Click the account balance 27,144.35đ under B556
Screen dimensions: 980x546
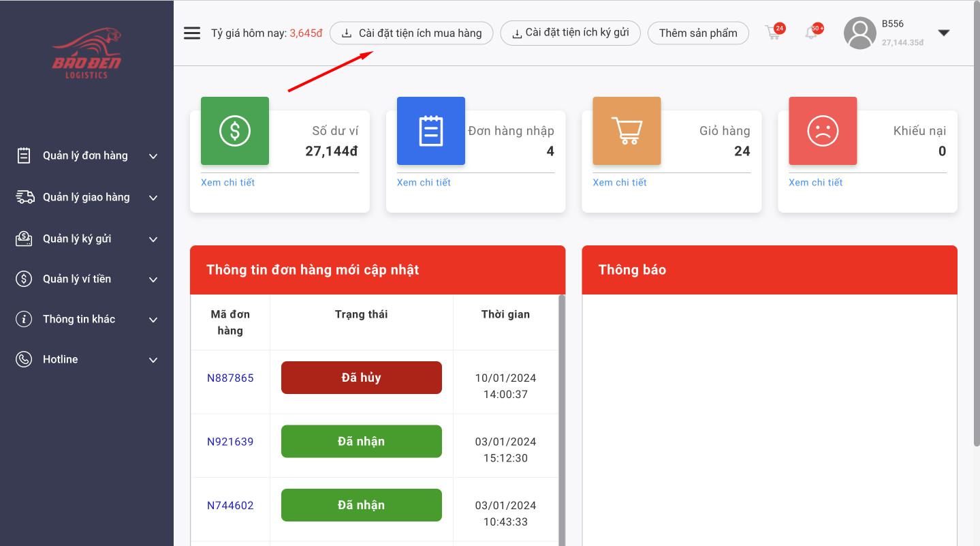902,42
